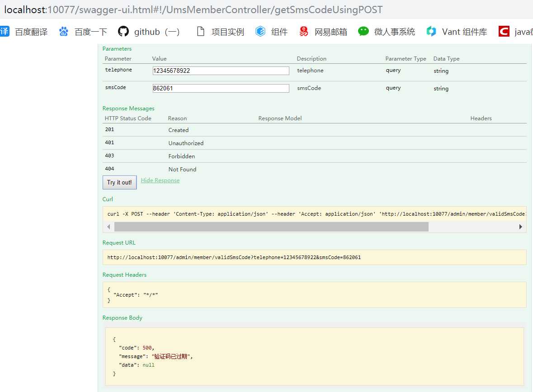
Task: Open the 微人事系统 WeChat bookmark icon
Action: coord(363,31)
